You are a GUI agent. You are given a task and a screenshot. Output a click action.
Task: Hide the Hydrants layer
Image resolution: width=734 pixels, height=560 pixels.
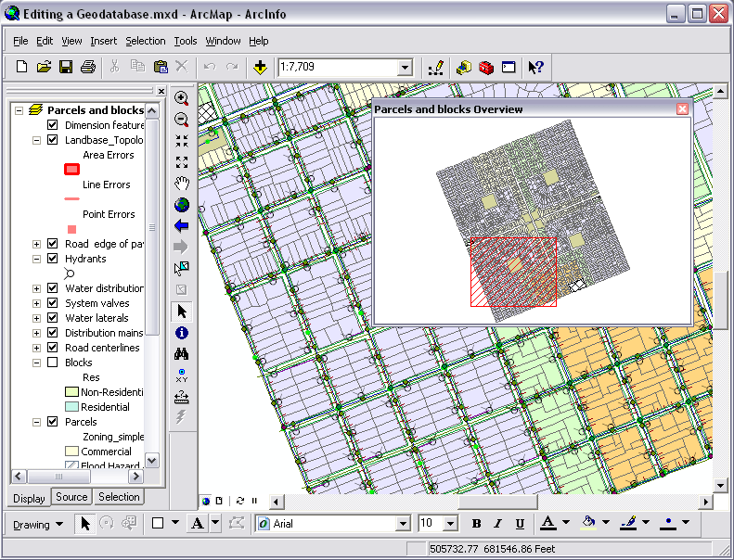tap(52, 259)
